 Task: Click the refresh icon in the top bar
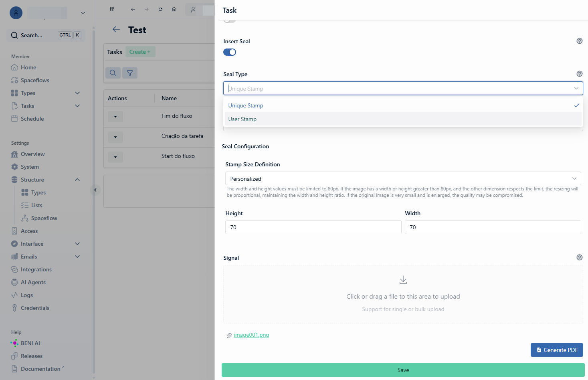pos(160,9)
